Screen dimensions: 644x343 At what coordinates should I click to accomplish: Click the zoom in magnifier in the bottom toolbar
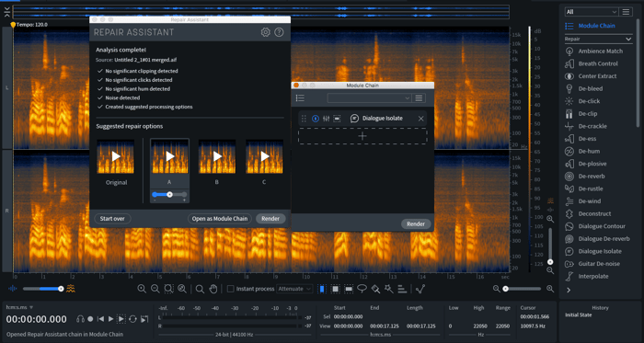click(142, 289)
